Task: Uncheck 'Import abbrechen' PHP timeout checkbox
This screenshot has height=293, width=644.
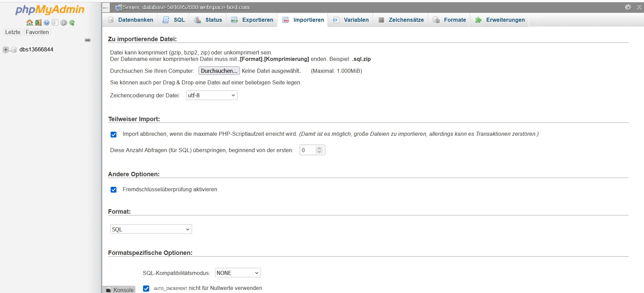Action: click(114, 134)
